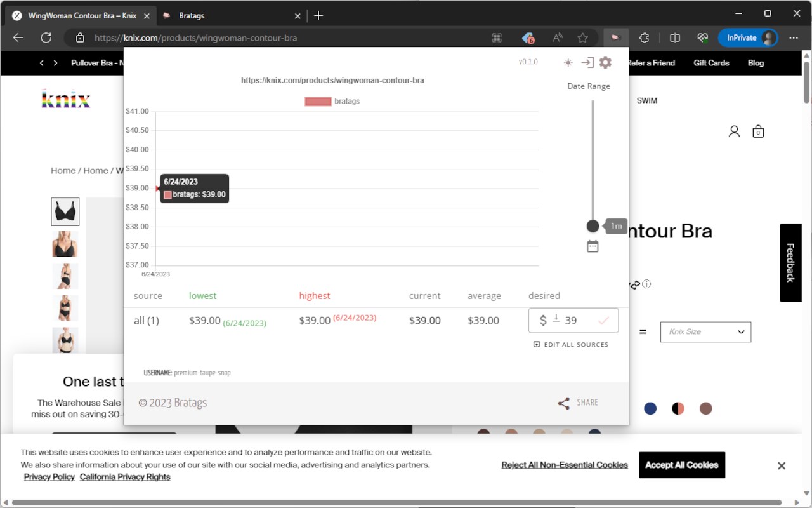The image size is (812, 508).
Task: Click Reject All Non-Essential Cookies
Action: [x=565, y=465]
